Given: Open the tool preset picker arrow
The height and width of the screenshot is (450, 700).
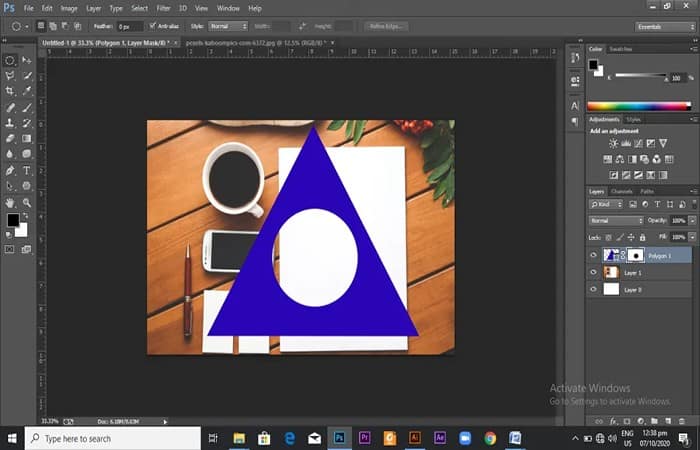Looking at the screenshot, I should tap(27, 26).
